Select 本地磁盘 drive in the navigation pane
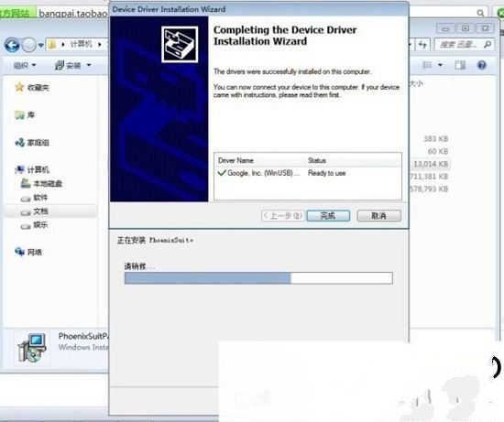The height and width of the screenshot is (422, 504). click(x=48, y=183)
